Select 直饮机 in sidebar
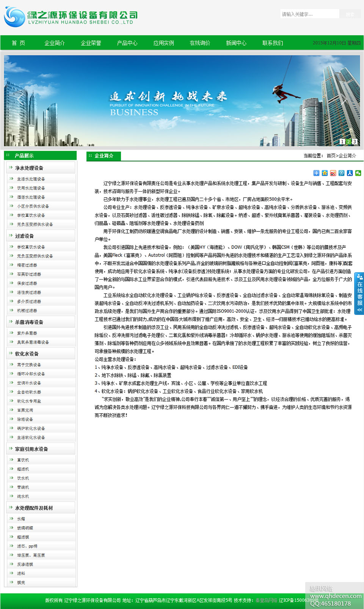The image size is (364, 609). coord(23,460)
